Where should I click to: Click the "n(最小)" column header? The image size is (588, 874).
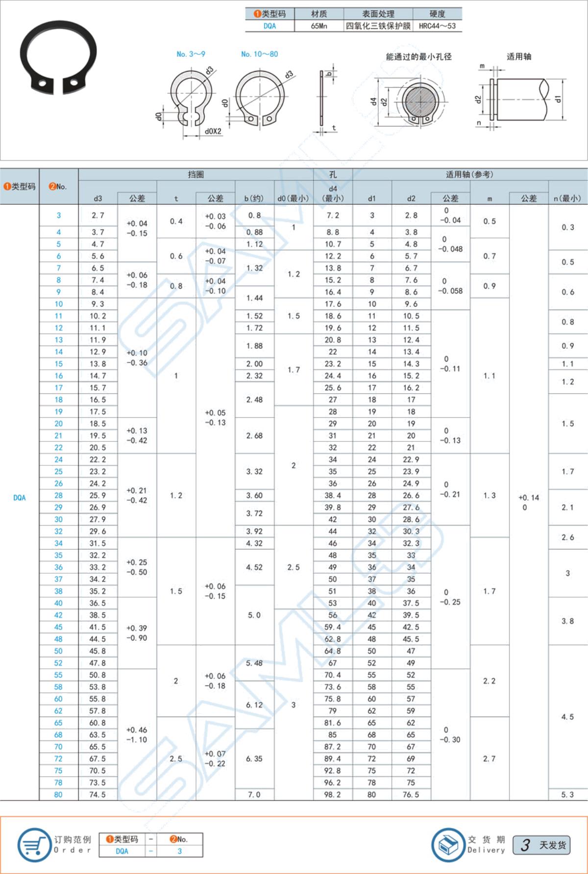(x=568, y=198)
